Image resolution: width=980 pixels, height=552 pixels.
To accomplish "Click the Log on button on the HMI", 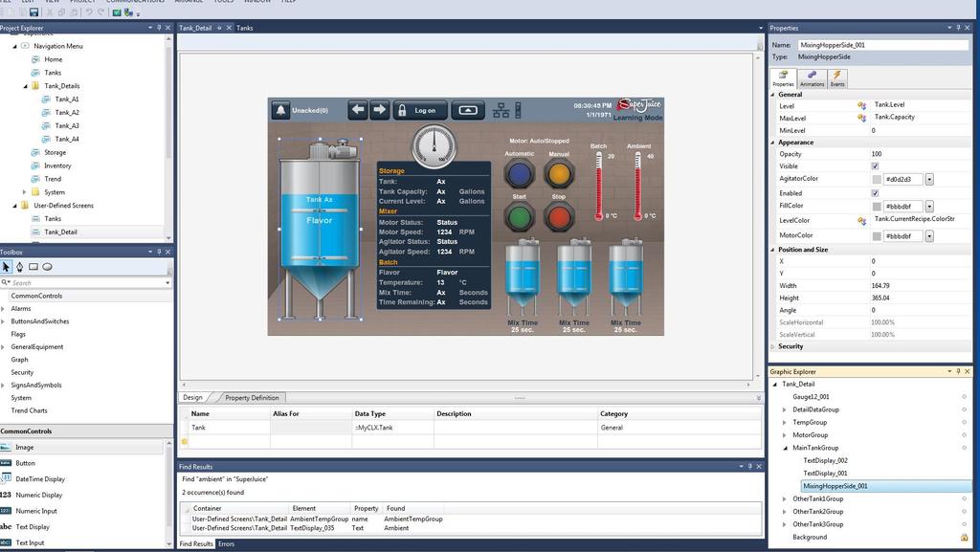I will (420, 111).
